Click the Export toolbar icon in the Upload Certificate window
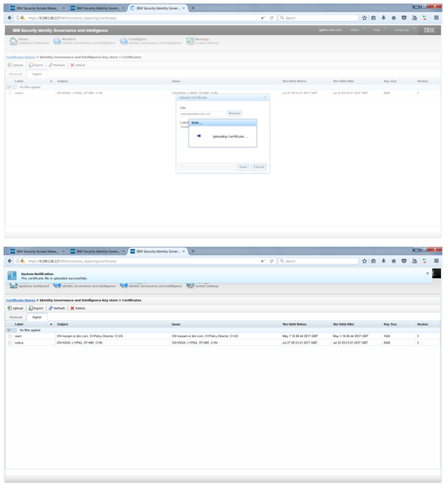Viewport: 448px width, 492px height. (x=31, y=65)
